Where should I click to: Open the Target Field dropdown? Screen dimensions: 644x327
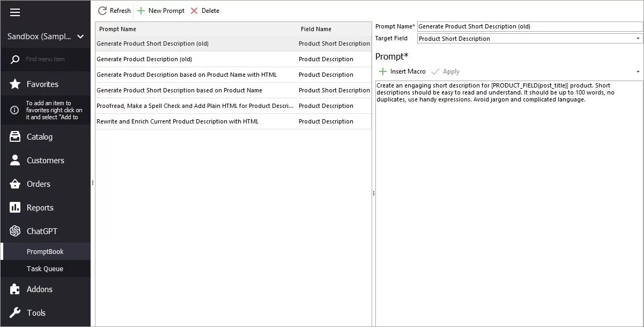[x=637, y=38]
